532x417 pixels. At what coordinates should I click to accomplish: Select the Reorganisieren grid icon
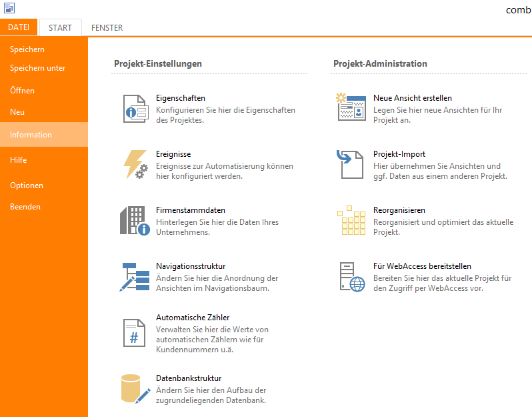[x=351, y=220]
